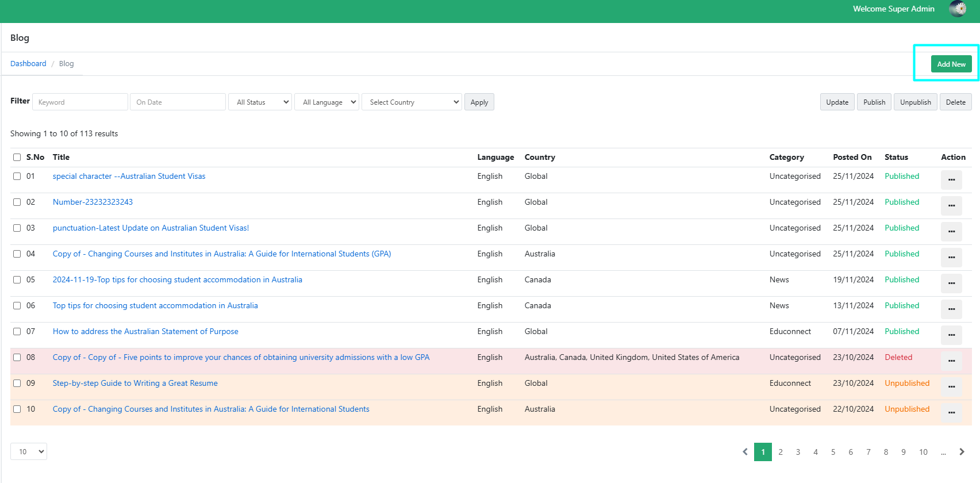
Task: Select checkbox for row 09
Action: tap(17, 384)
